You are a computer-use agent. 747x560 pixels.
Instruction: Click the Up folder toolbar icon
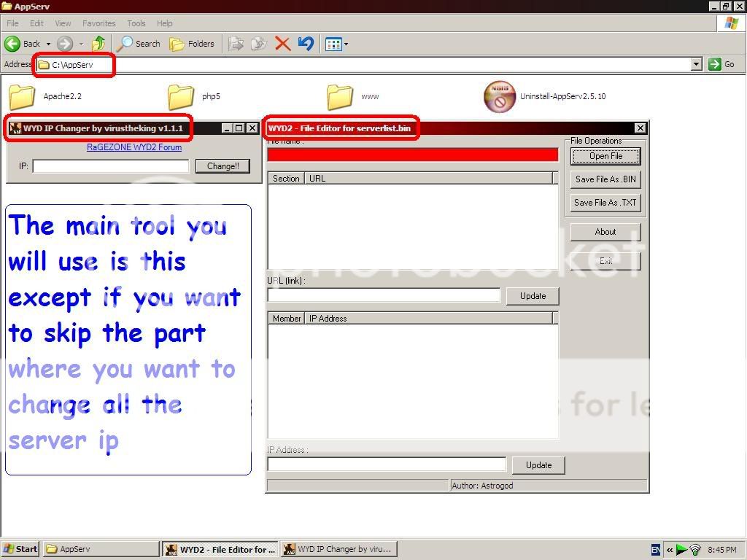click(x=98, y=44)
